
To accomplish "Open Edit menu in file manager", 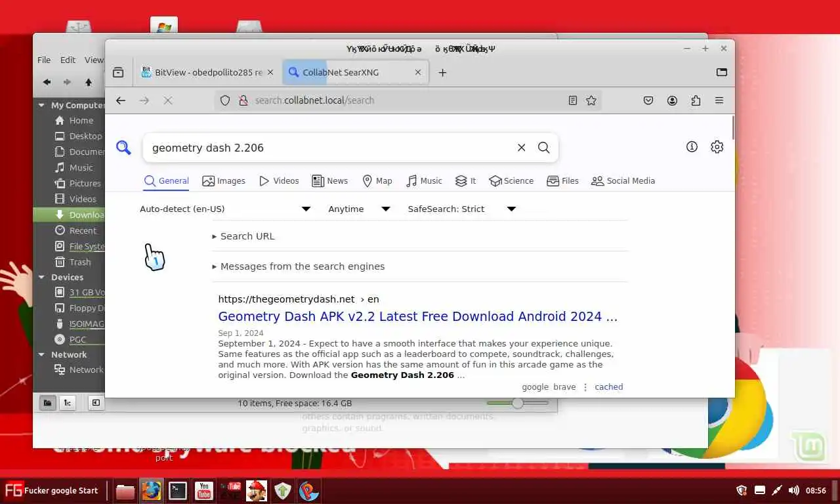I will tap(68, 60).
